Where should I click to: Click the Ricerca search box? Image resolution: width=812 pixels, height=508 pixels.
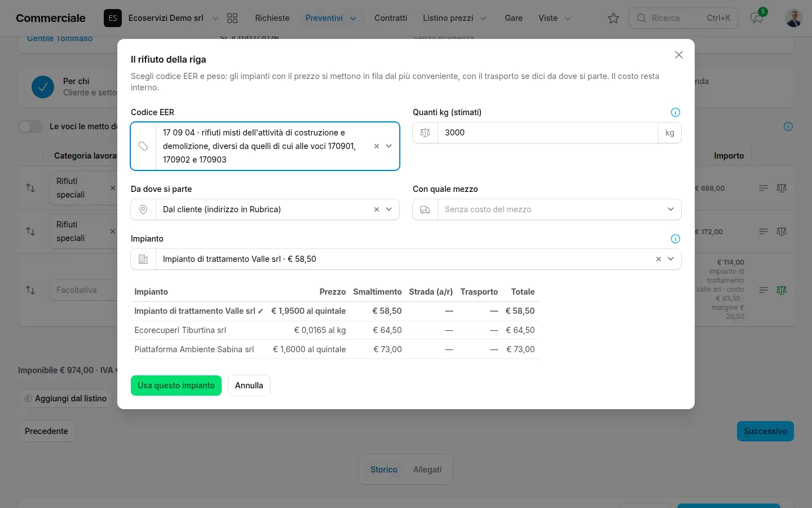683,18
